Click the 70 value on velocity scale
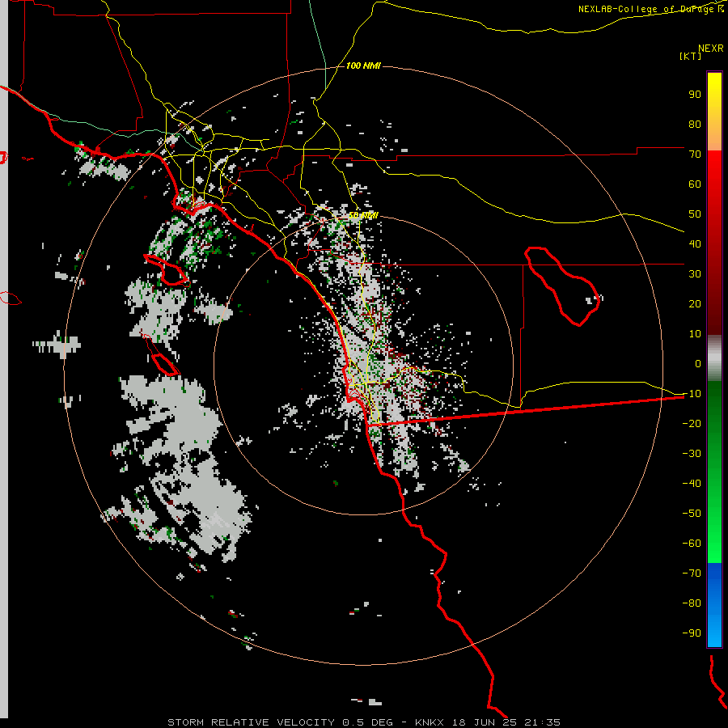 (695, 154)
